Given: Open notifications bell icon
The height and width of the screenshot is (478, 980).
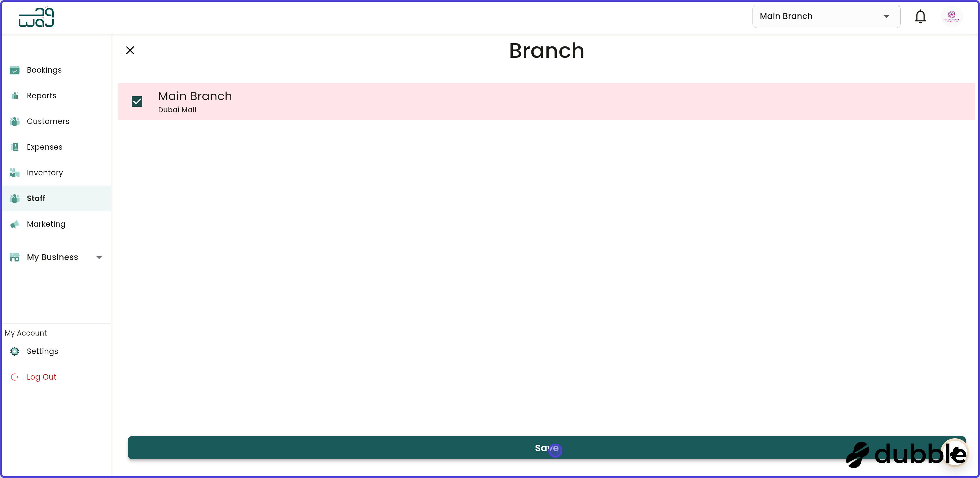Looking at the screenshot, I should 920,16.
